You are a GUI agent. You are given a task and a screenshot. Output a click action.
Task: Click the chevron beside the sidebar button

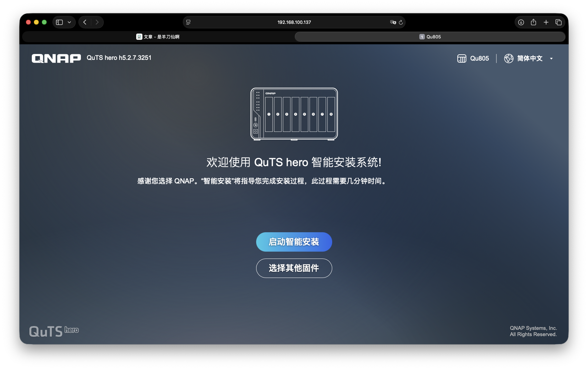point(69,22)
